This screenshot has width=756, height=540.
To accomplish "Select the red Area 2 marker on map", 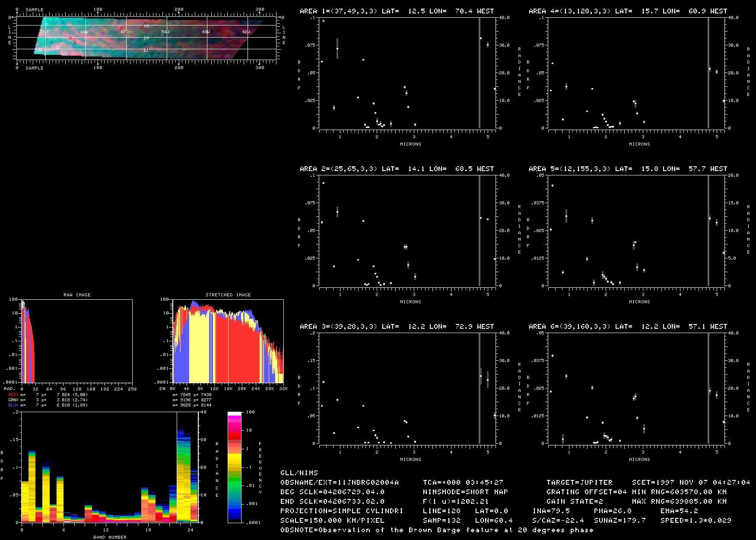I will [x=70, y=38].
